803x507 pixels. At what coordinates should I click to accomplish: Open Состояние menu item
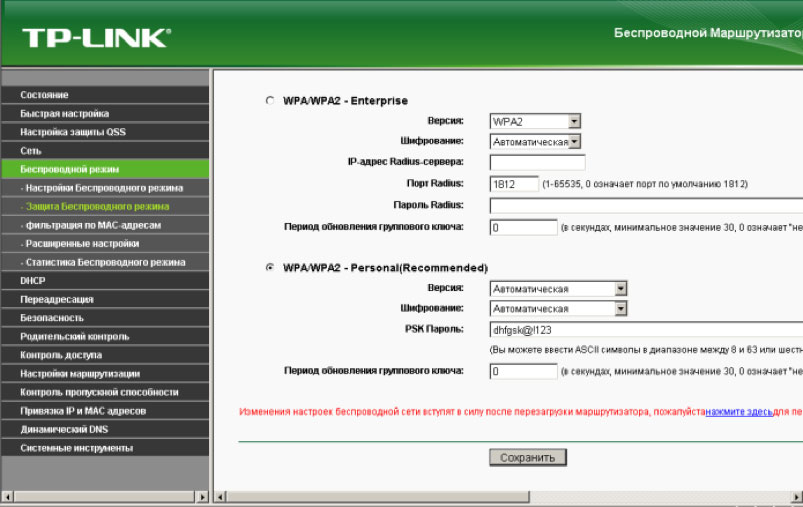click(x=105, y=95)
